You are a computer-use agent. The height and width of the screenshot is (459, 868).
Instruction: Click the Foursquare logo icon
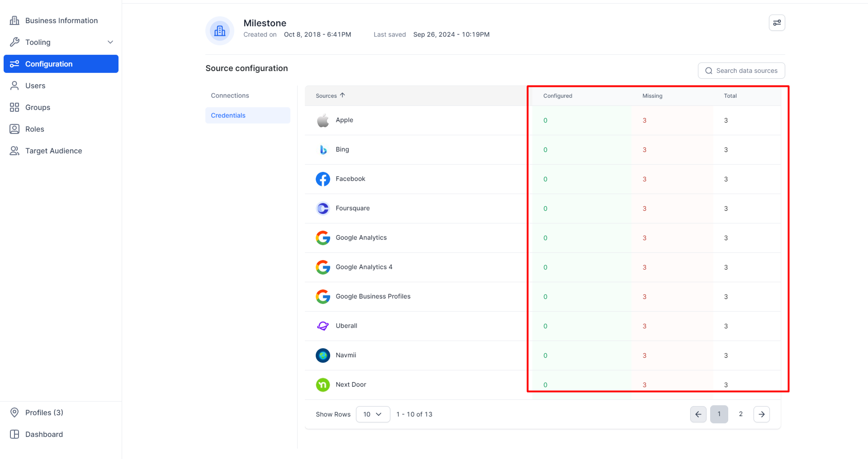tap(323, 208)
